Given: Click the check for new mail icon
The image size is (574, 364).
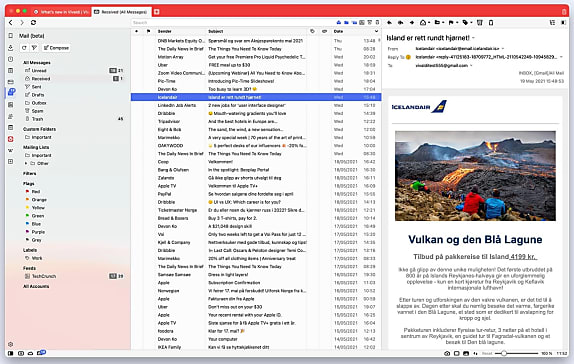Looking at the screenshot, I should click(x=24, y=48).
